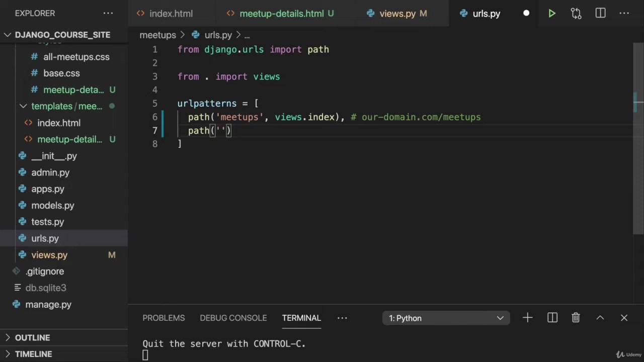Open the source control changes compare icon
This screenshot has height=362, width=644.
click(x=576, y=14)
